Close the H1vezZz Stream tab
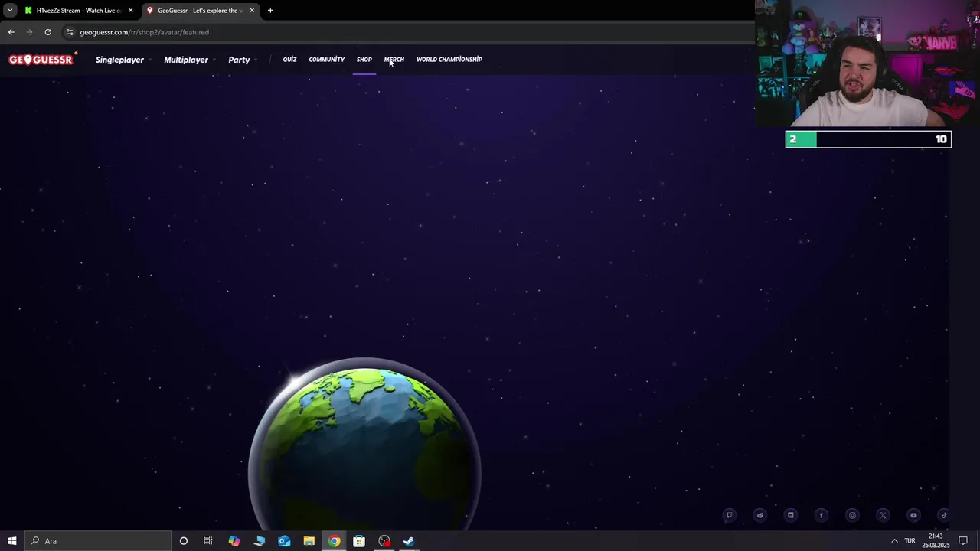The width and height of the screenshot is (980, 551). pos(130,11)
